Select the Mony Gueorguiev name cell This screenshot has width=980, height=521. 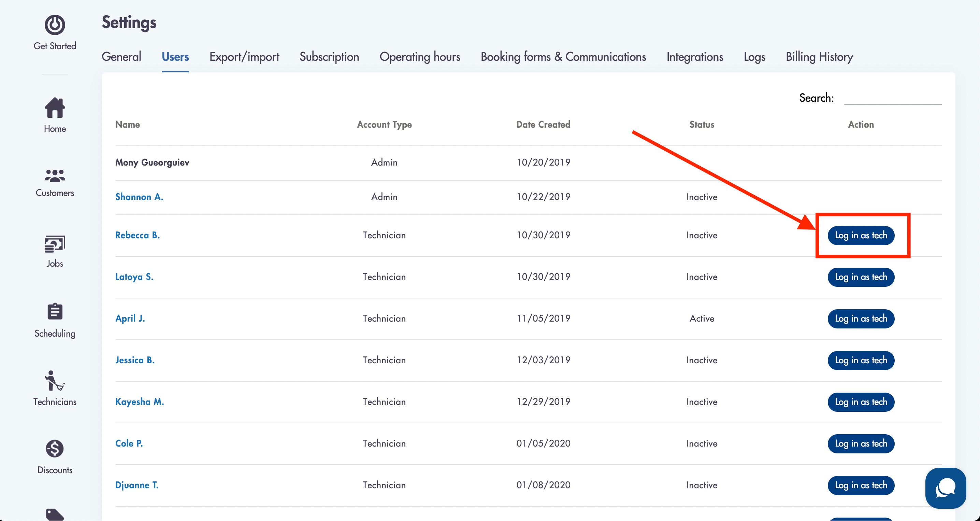(x=152, y=163)
